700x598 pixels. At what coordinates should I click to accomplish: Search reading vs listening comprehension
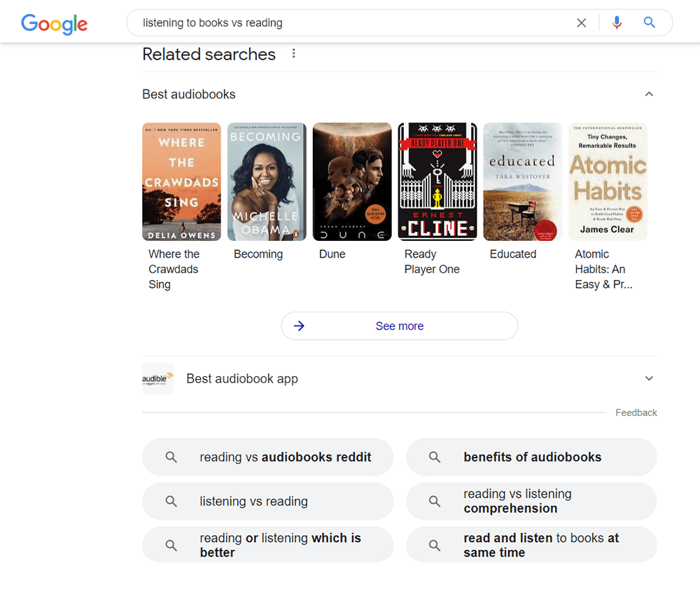pyautogui.click(x=531, y=501)
